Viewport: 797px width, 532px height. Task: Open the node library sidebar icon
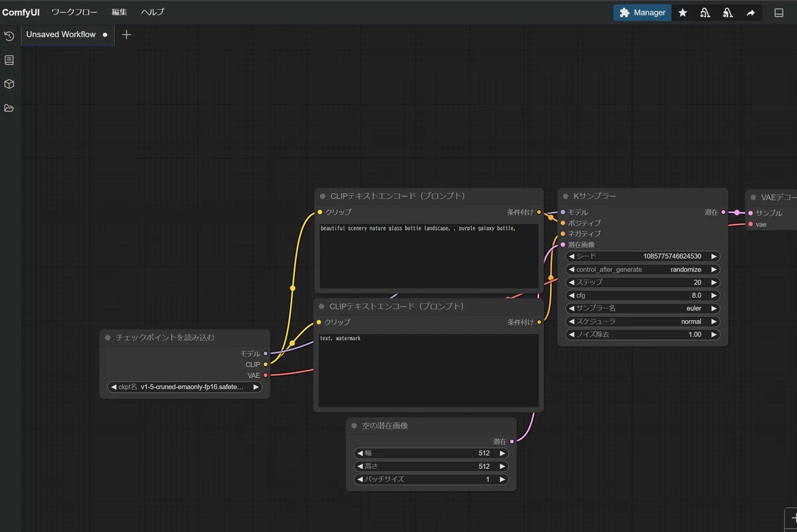pos(9,60)
